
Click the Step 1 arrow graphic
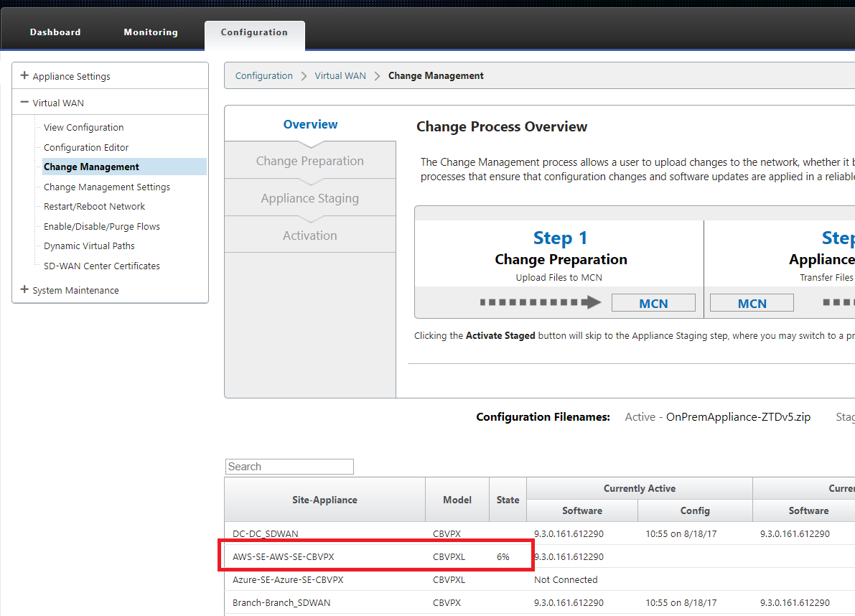tap(541, 302)
